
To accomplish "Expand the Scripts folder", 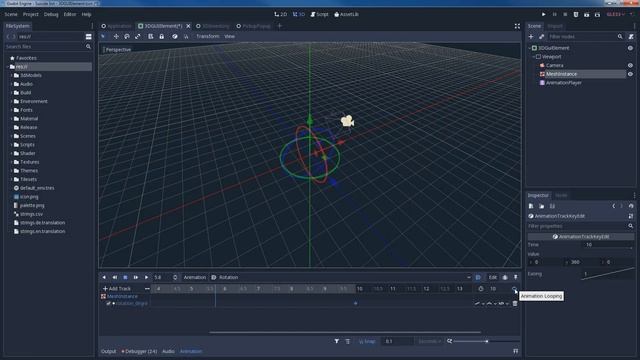I will point(11,145).
